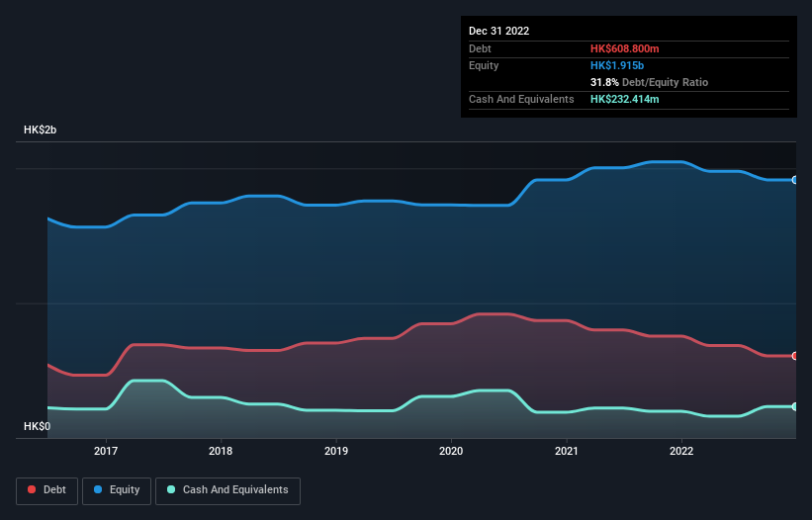This screenshot has width=812, height=520.
Task: Click the 2021 x-axis label
Action: pyautogui.click(x=567, y=451)
